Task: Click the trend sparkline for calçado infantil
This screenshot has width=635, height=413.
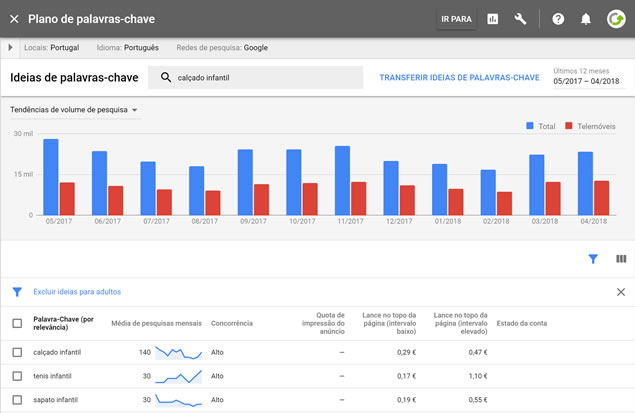Action: pyautogui.click(x=179, y=353)
